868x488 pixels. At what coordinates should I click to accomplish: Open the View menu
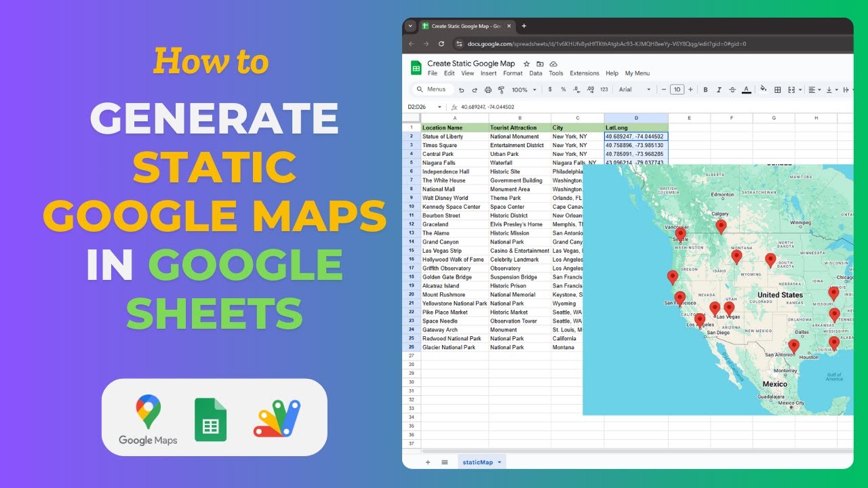click(x=468, y=73)
